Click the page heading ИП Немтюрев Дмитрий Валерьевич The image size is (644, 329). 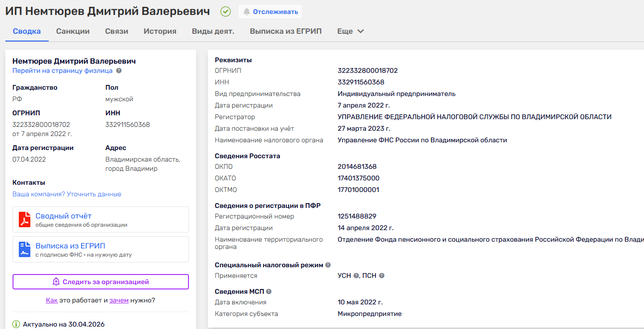tap(107, 12)
